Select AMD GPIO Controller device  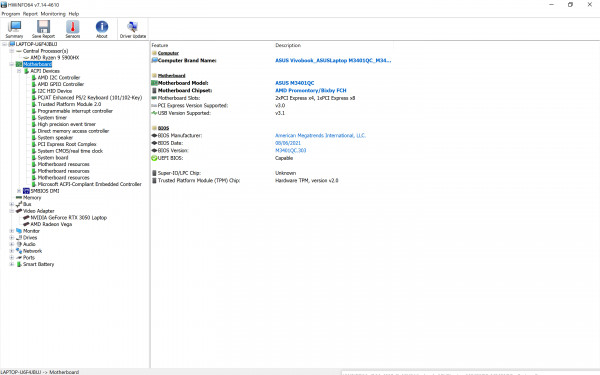pos(60,84)
